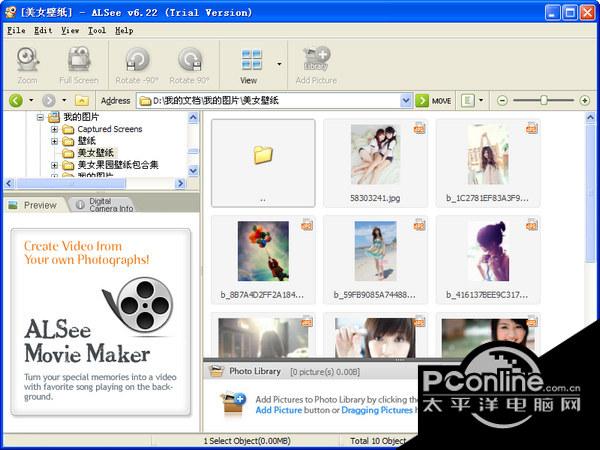Click folder tree scroll right arrow
Viewport: 600px width, 450px height.
180,184
